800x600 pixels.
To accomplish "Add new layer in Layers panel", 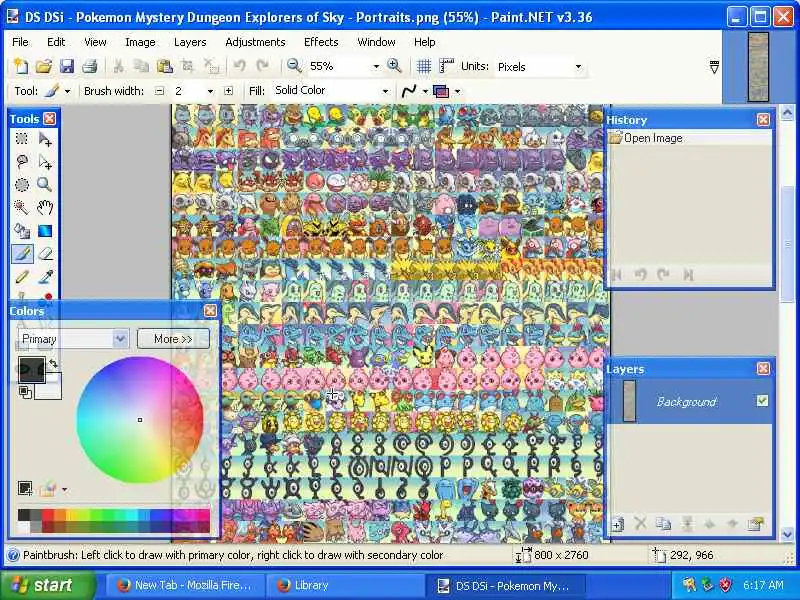I will pos(617,524).
